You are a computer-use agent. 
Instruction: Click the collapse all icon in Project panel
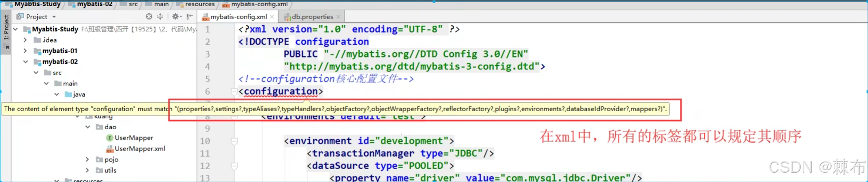point(160,16)
